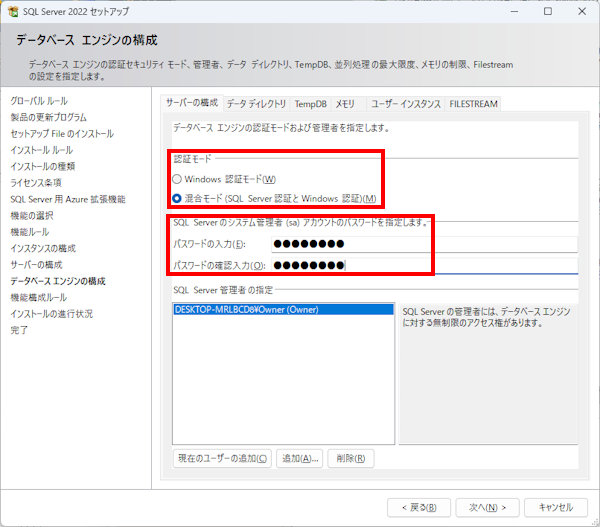Close the SQL Server setup window

582,11
